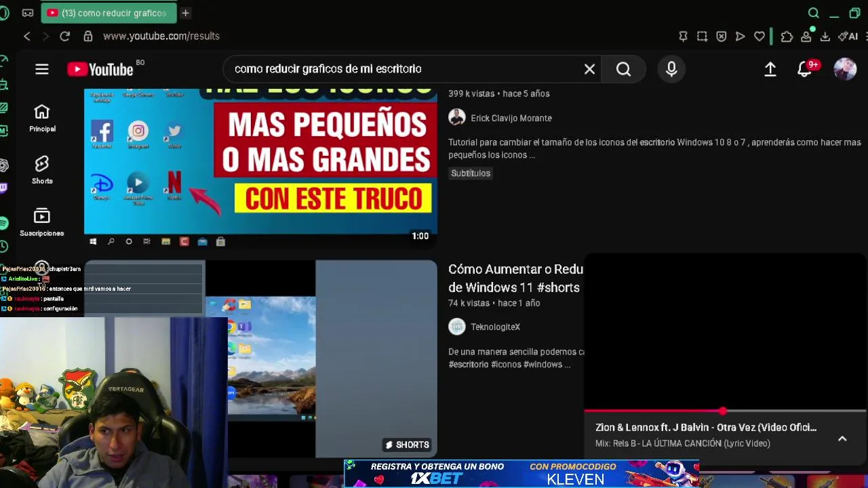Open Erick Clavijo Morante channel
The image size is (868, 488).
(x=511, y=118)
